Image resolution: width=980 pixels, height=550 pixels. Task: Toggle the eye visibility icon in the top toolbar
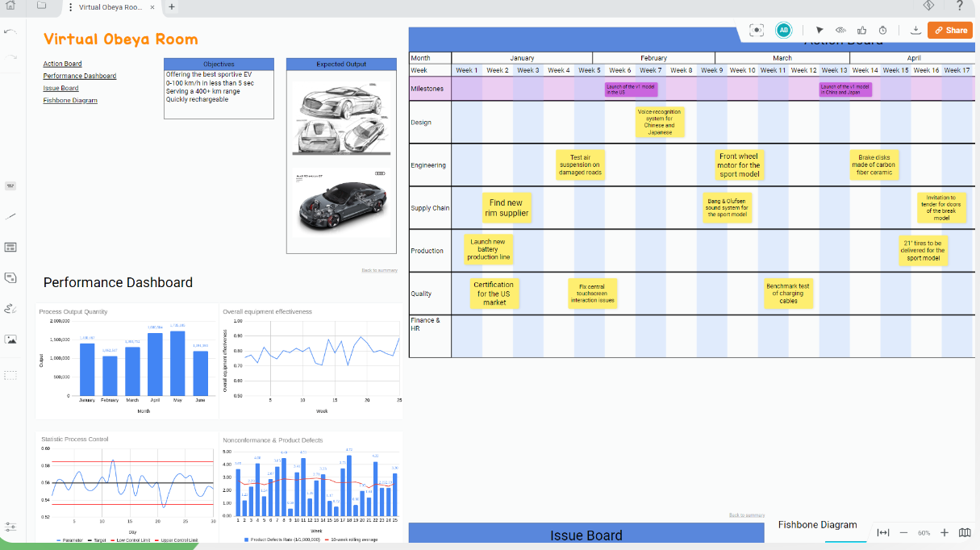(x=840, y=30)
